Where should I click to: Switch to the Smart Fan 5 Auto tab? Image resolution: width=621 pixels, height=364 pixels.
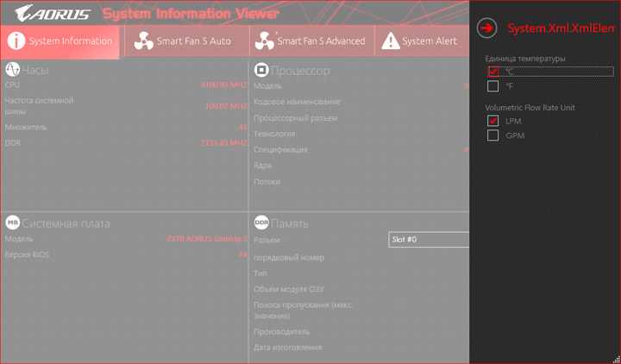tap(187, 41)
